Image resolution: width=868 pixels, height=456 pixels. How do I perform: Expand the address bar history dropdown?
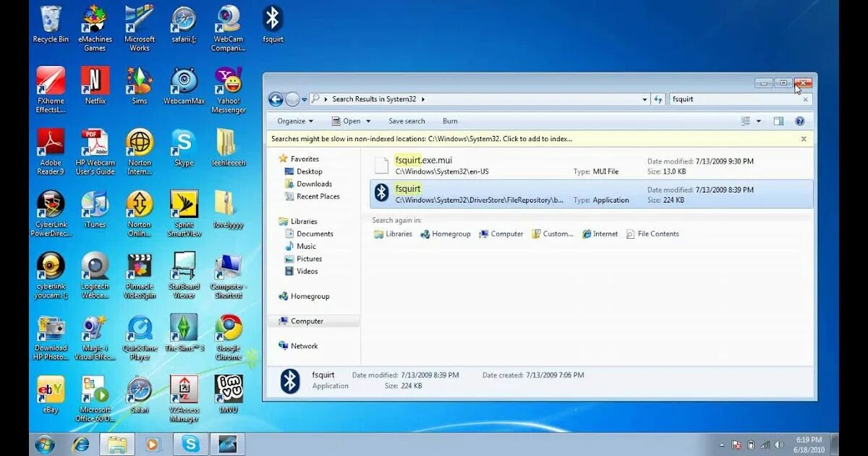[x=644, y=99]
